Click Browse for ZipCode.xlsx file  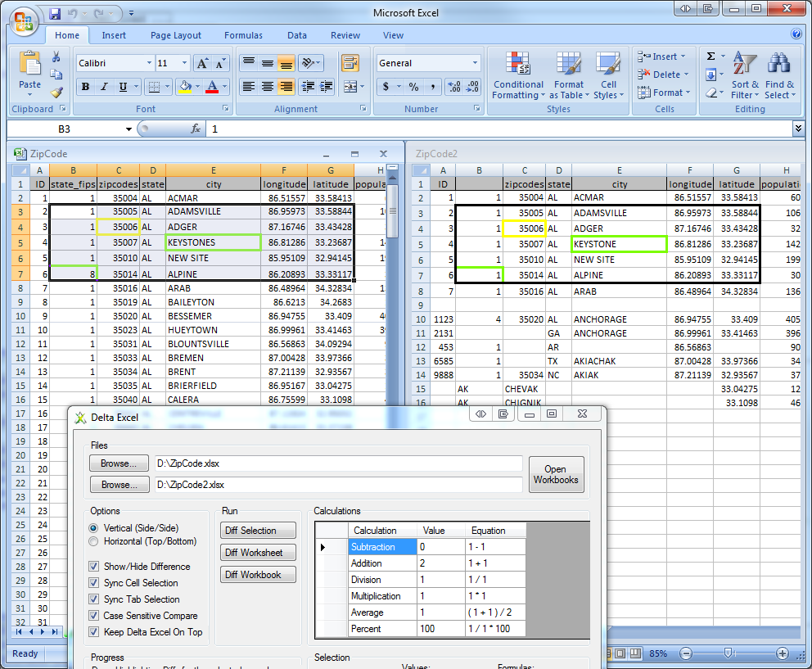coord(119,463)
